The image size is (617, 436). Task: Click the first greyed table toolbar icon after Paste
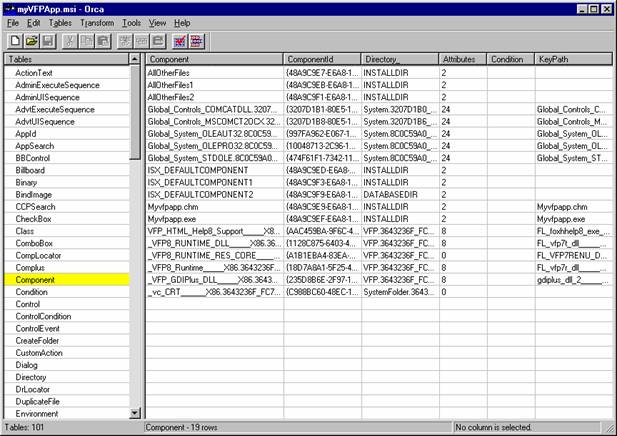click(x=125, y=41)
